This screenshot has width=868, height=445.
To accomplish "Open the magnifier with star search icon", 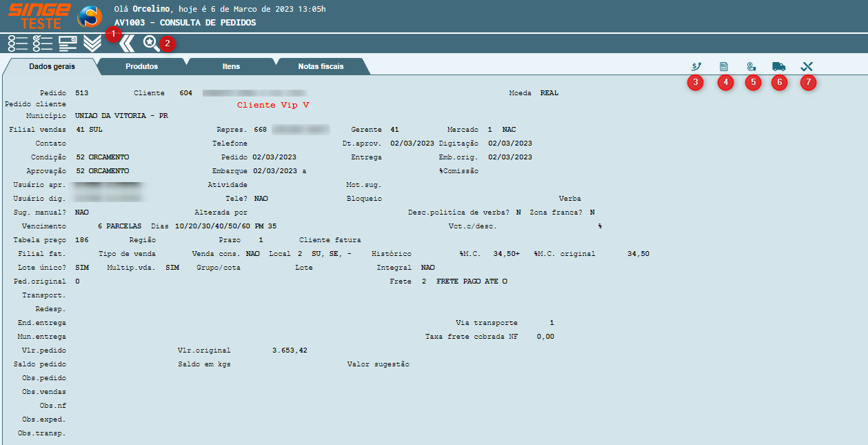I will pyautogui.click(x=151, y=43).
